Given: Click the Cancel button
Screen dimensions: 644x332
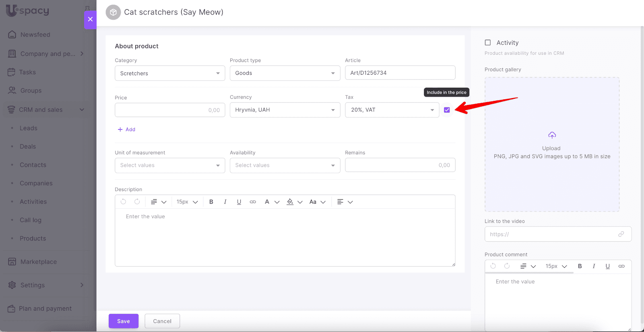Looking at the screenshot, I should coord(162,321).
